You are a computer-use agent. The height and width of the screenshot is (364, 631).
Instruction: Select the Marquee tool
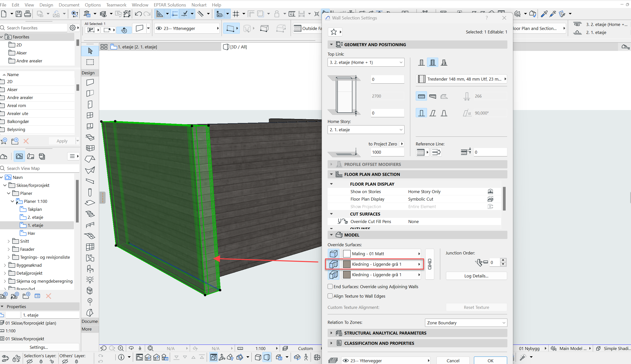coord(90,62)
